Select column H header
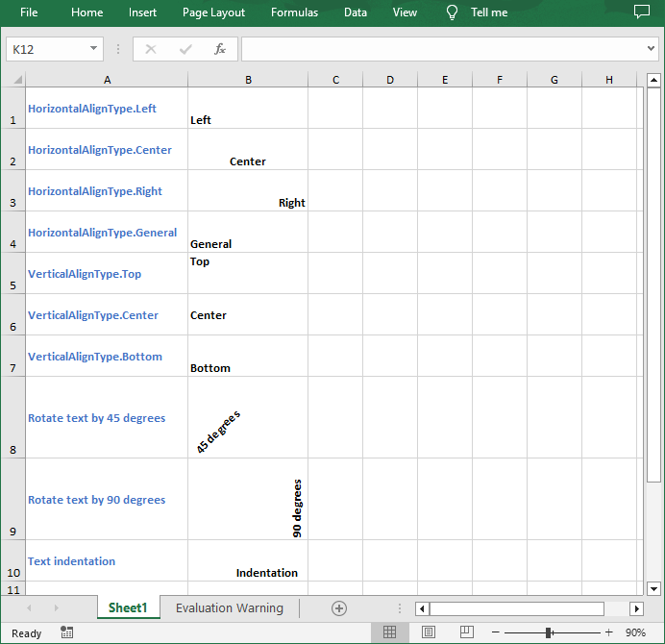 [x=609, y=80]
